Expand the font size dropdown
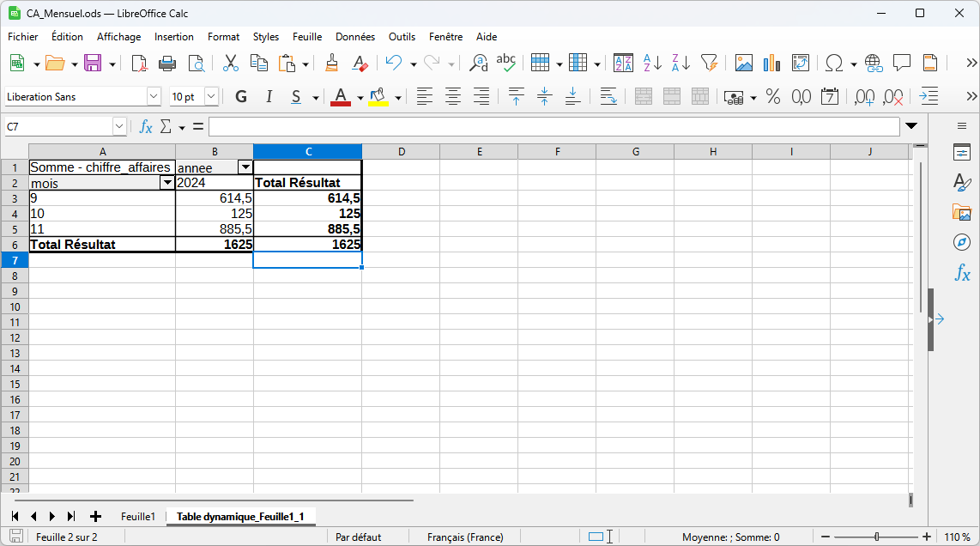This screenshot has width=980, height=546. (211, 97)
